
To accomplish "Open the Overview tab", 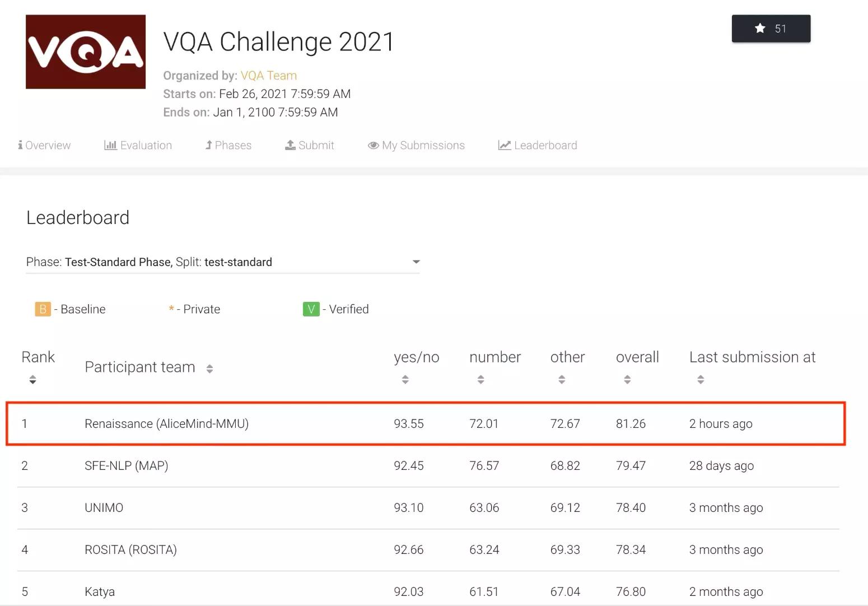I will click(x=44, y=146).
